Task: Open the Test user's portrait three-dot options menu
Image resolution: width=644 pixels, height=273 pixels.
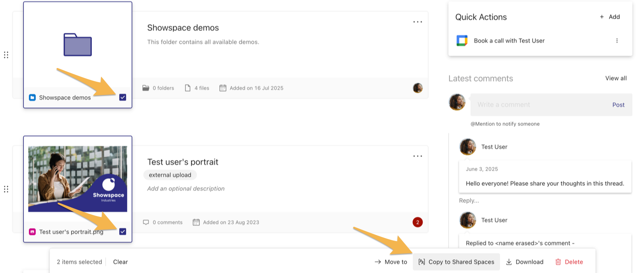Action: click(417, 156)
